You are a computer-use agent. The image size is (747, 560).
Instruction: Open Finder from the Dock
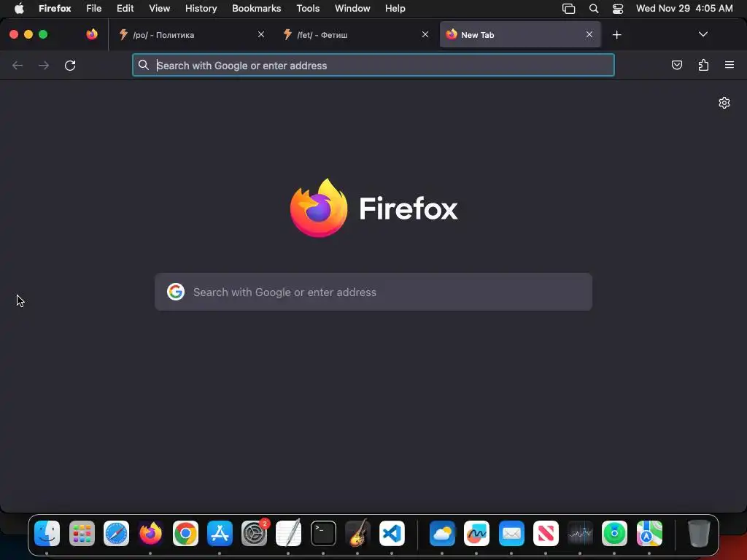47,533
